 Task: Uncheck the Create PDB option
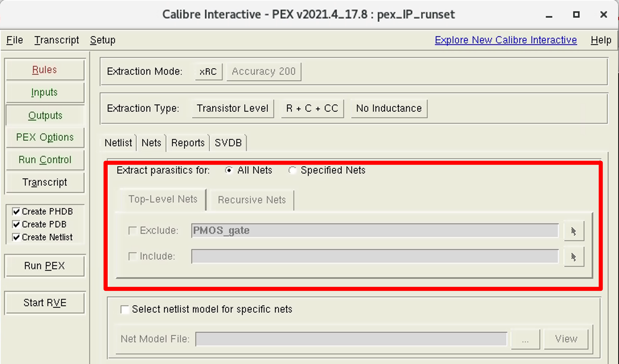point(16,224)
